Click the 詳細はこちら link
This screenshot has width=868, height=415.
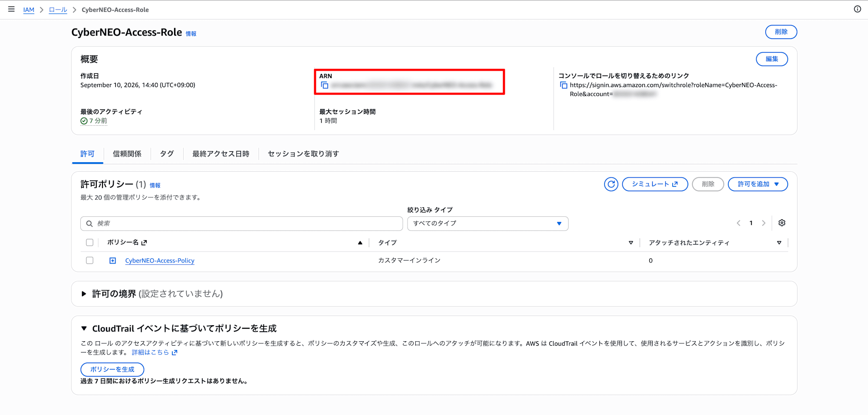click(x=155, y=353)
